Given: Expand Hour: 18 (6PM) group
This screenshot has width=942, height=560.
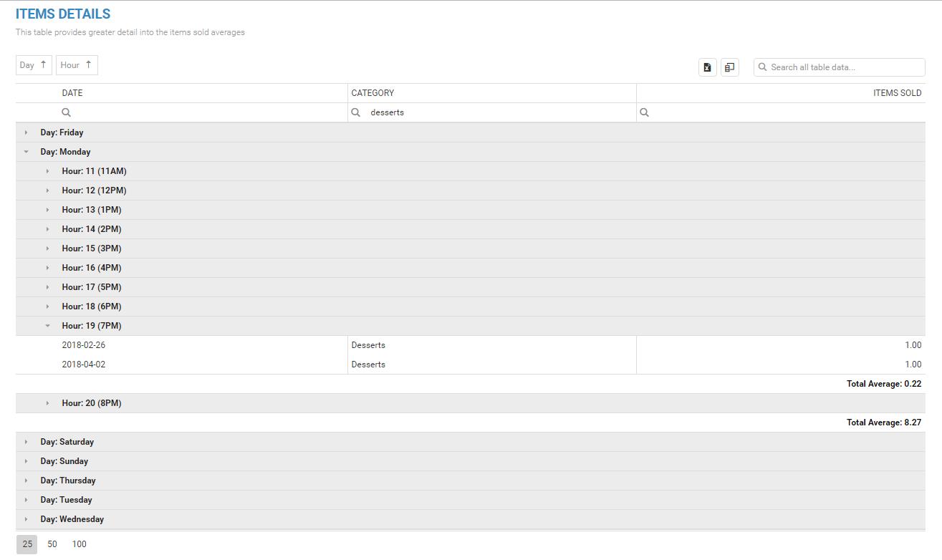Looking at the screenshot, I should 48,306.
